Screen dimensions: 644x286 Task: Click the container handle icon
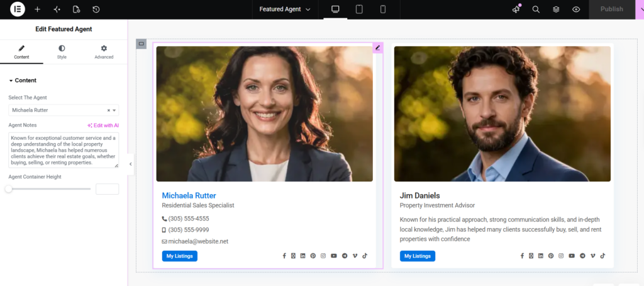(x=142, y=43)
